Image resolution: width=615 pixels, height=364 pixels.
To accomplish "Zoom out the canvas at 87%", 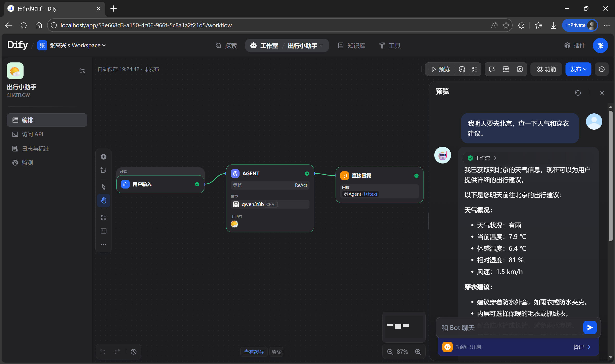I will [x=390, y=352].
